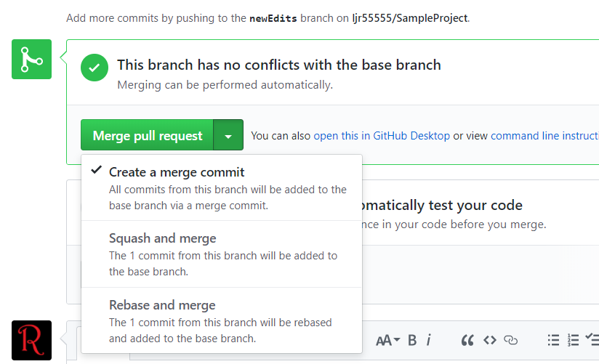The image size is (599, 364).
Task: Choose Squash and merge option
Action: pyautogui.click(x=222, y=254)
